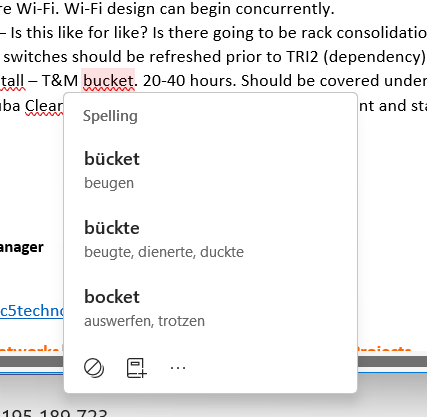Screen dimensions: 427x417
Task: Click the word 'T&M' in the document
Action: (x=60, y=81)
